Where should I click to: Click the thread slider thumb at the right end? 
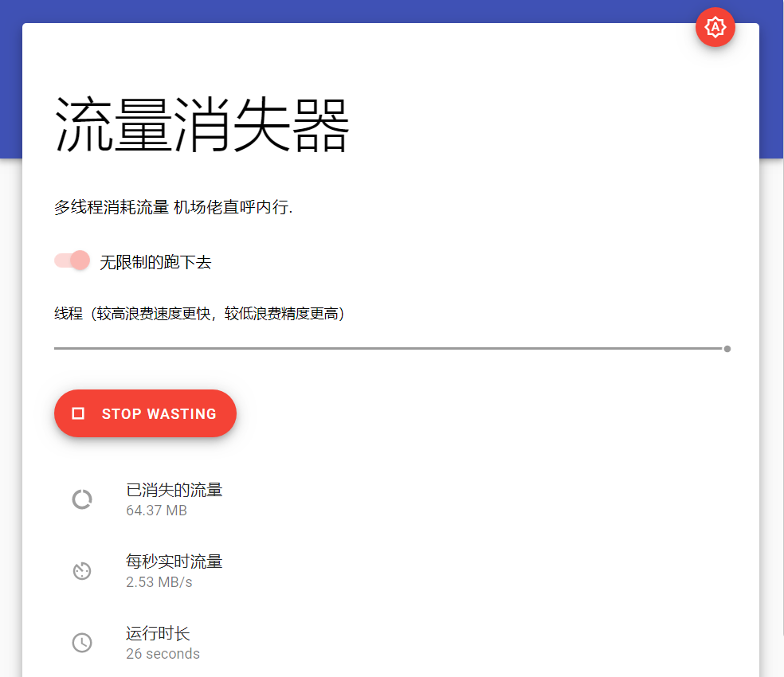click(x=727, y=349)
